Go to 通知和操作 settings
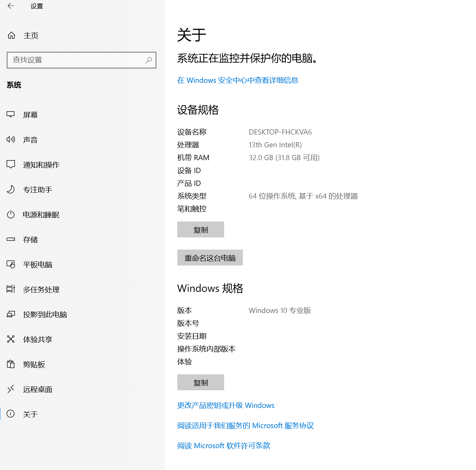This screenshot has height=470, width=476. (82, 165)
